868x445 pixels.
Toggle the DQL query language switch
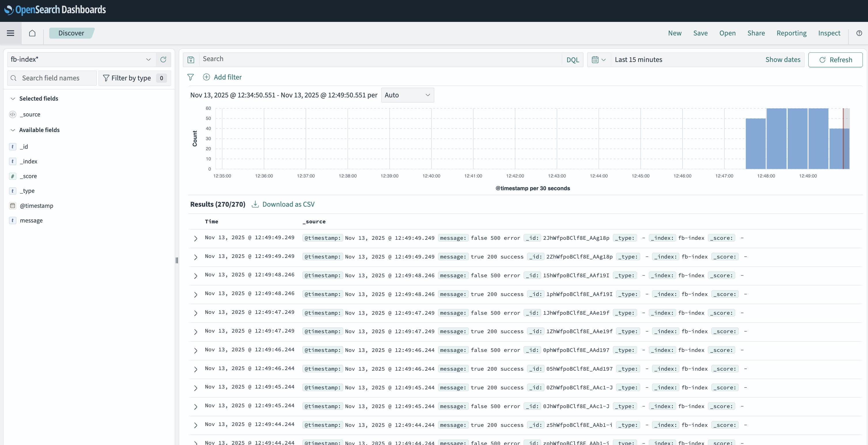573,60
